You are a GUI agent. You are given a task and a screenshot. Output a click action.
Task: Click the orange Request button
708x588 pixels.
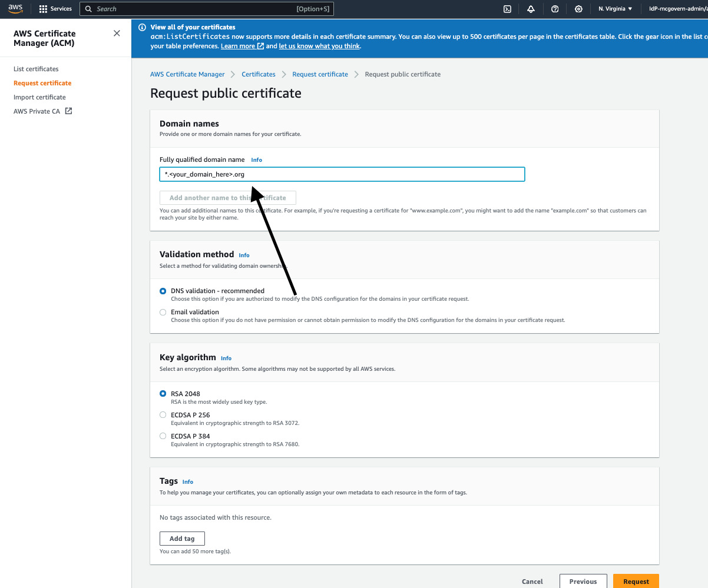click(x=636, y=581)
